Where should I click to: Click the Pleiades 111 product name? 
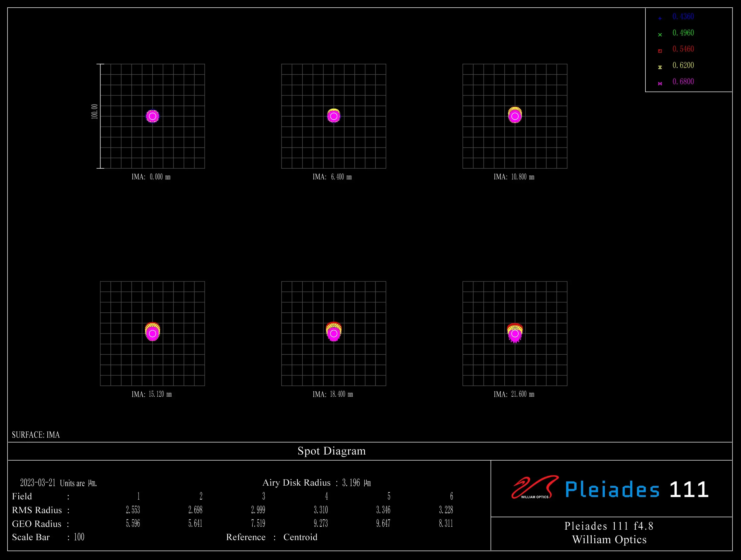(637, 489)
